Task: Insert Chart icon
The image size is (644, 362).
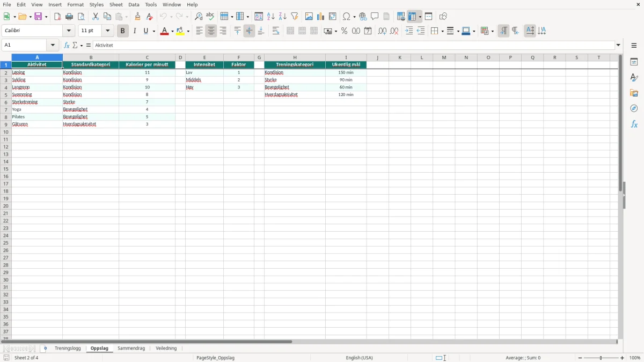Action: click(321, 17)
